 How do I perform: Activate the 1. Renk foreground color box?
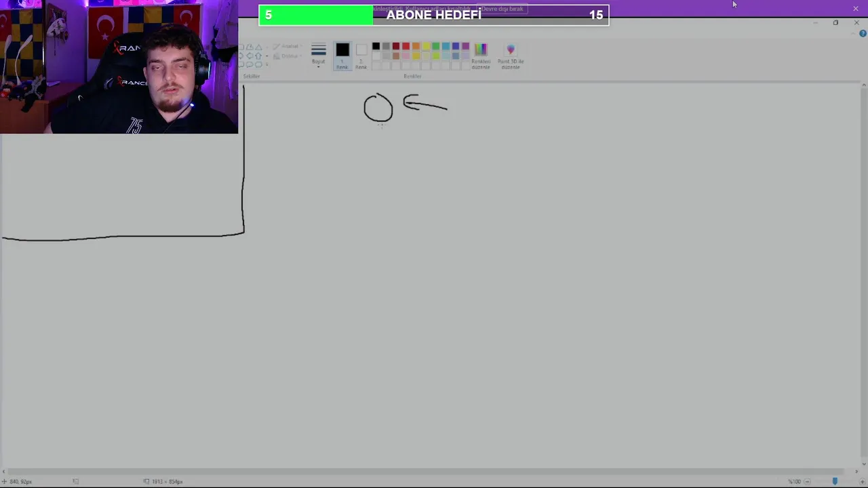coord(342,56)
